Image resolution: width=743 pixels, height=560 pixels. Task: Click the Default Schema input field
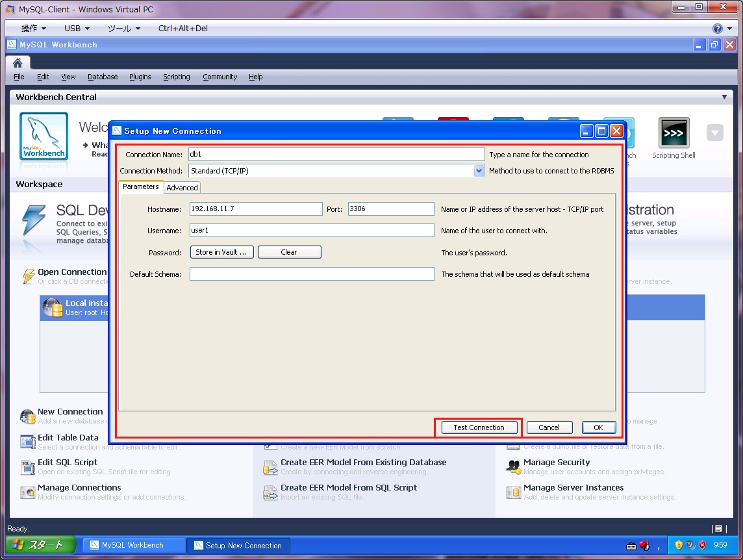click(x=312, y=274)
